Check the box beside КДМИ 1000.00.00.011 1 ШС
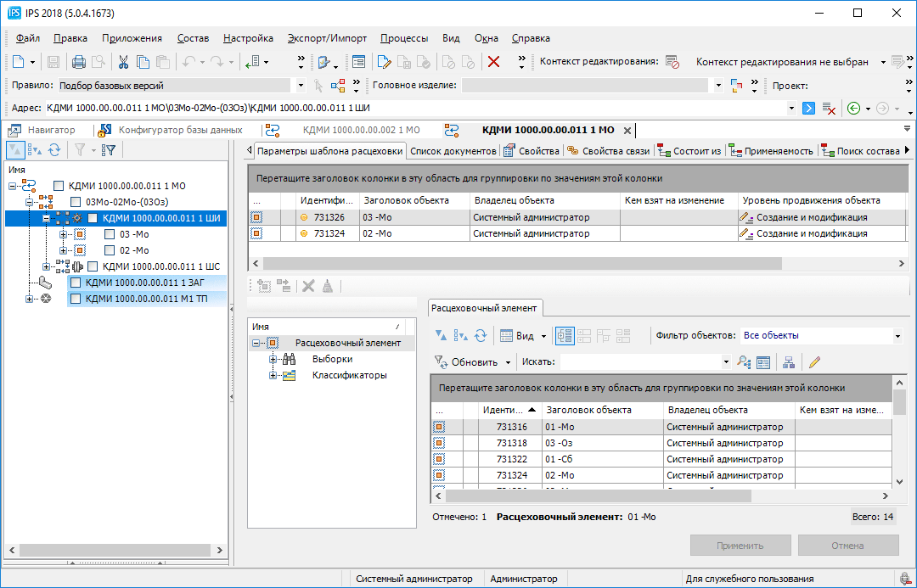The width and height of the screenshot is (917, 588). pyautogui.click(x=93, y=266)
